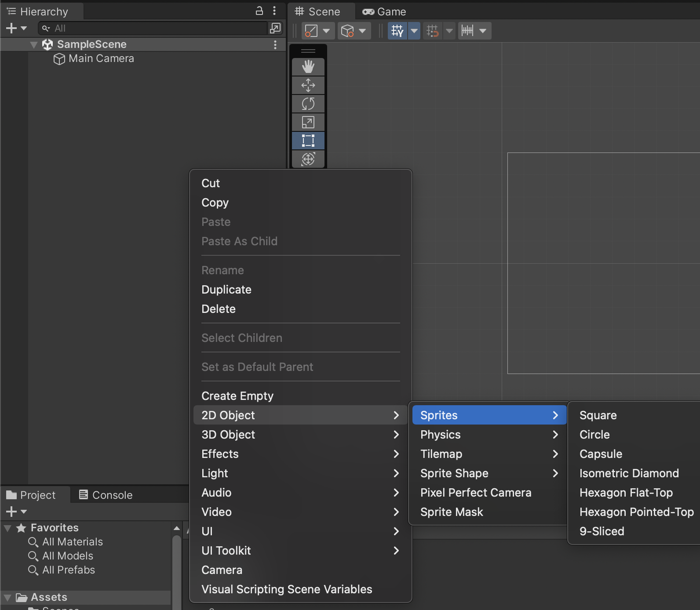Image resolution: width=700 pixels, height=610 pixels.
Task: Switch to the Game tab
Action: coord(384,12)
